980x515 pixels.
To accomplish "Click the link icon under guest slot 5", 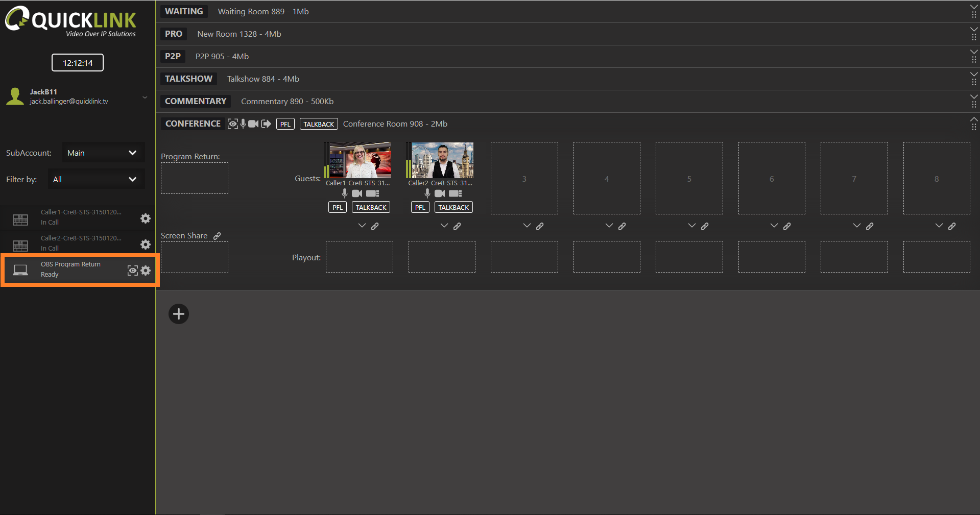I will click(x=705, y=226).
